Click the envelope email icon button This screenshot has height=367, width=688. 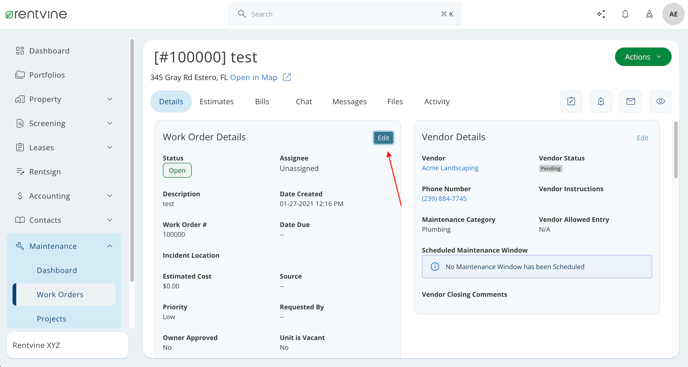pos(631,101)
